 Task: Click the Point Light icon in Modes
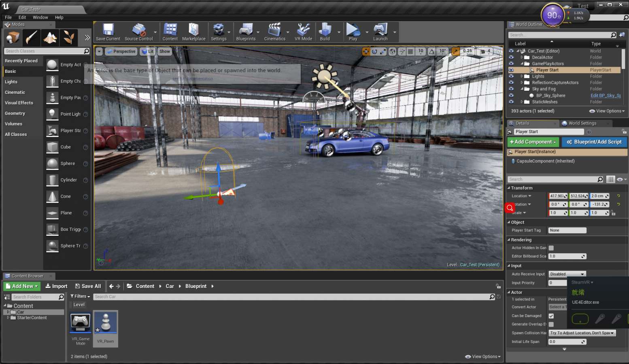(52, 114)
